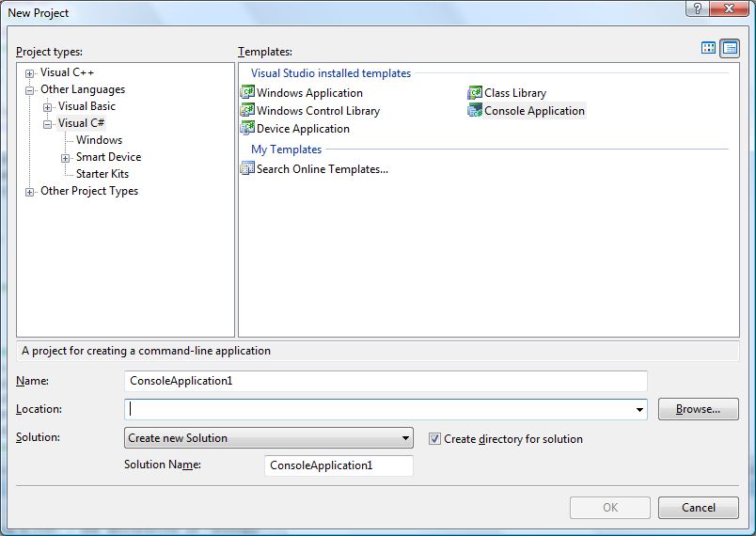The width and height of the screenshot is (756, 536).
Task: Expand the Smart Device node
Action: coord(65,158)
